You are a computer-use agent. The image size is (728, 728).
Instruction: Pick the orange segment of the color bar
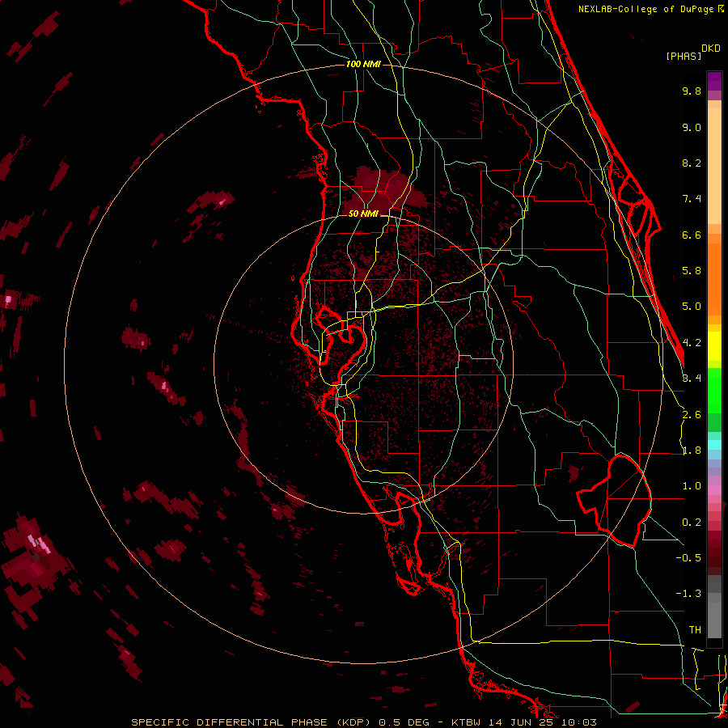coord(714,278)
